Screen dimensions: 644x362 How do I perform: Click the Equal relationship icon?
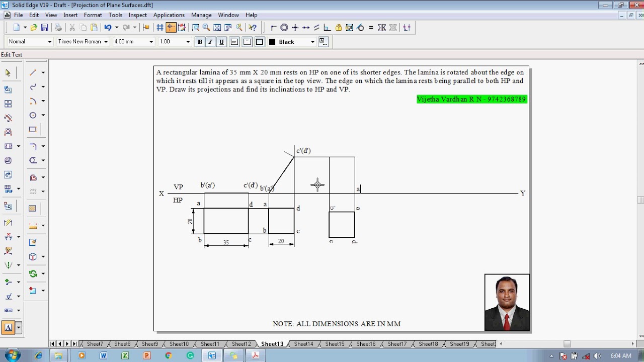tap(371, 28)
